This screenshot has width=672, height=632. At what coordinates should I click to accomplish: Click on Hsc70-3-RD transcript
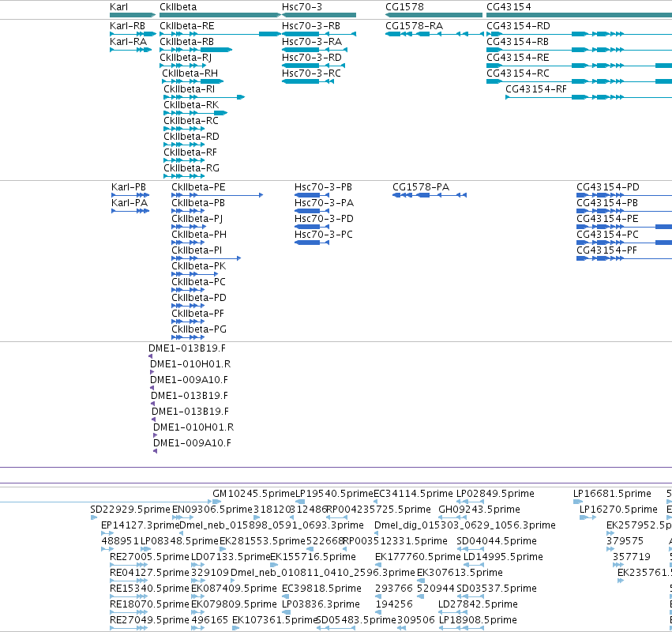(312, 58)
